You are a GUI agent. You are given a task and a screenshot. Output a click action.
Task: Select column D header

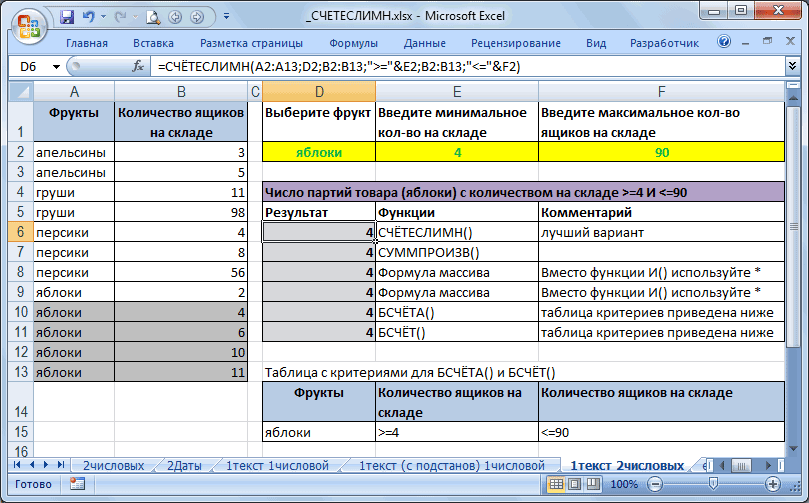point(319,92)
